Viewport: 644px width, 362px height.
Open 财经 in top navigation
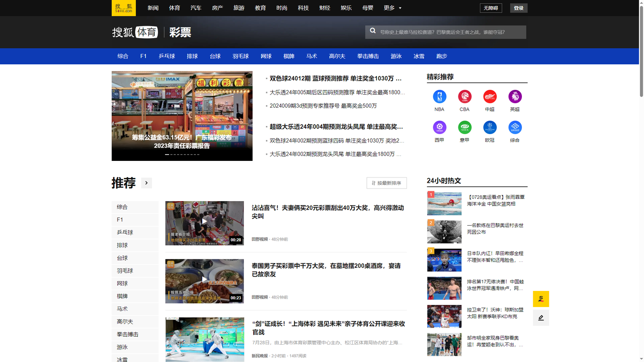pos(325,8)
